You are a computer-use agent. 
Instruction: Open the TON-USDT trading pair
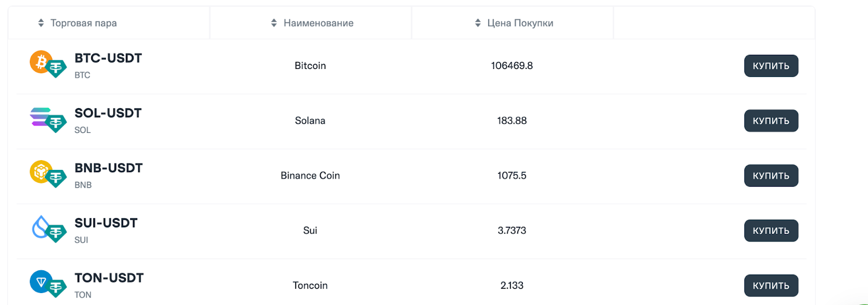pos(109,278)
